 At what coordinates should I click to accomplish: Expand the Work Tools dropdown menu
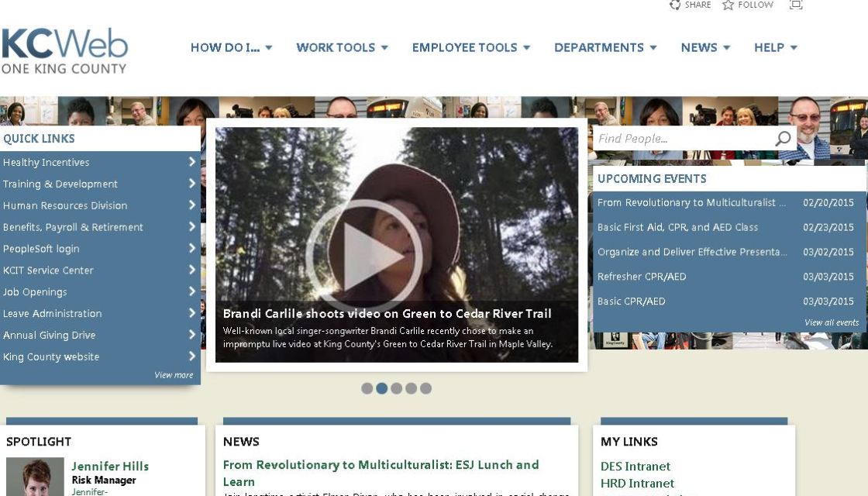click(342, 48)
